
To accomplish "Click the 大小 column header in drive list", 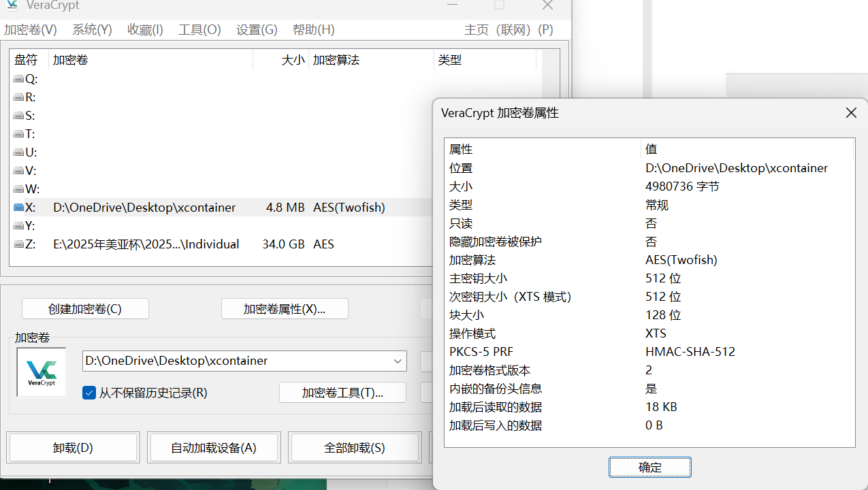I will pyautogui.click(x=280, y=60).
